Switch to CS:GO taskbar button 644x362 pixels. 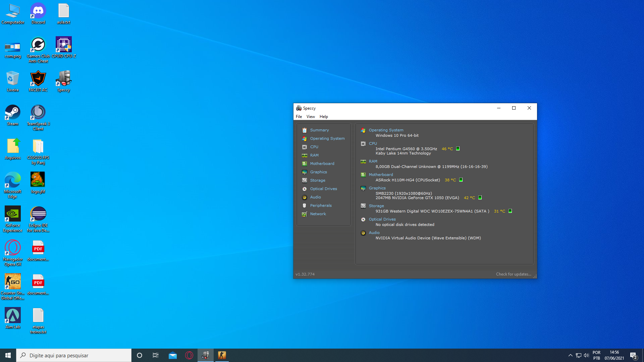pos(222,355)
